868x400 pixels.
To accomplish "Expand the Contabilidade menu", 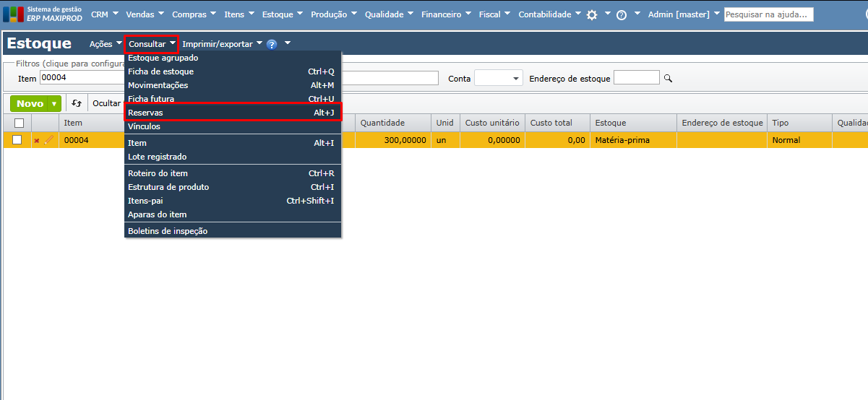I will coord(550,14).
